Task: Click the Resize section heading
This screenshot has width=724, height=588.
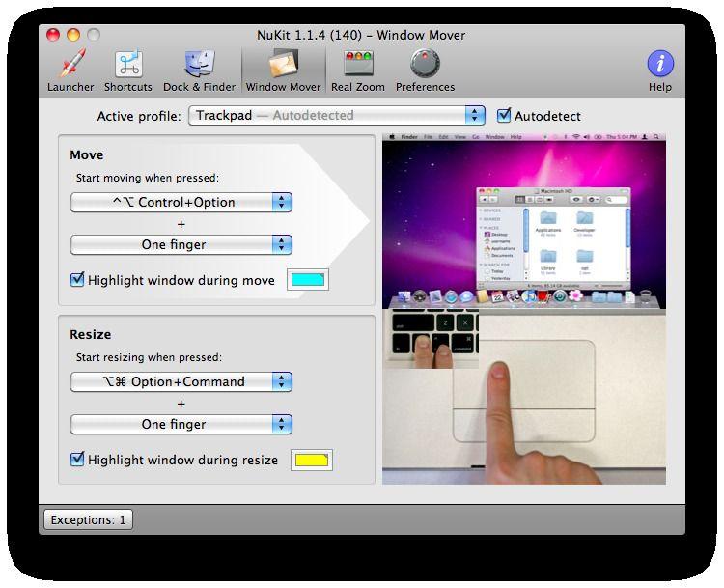Action: pos(90,334)
